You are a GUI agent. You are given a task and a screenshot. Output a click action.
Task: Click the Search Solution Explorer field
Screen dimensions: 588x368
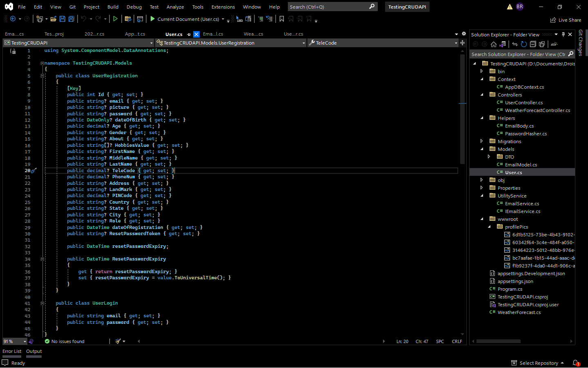pos(519,54)
